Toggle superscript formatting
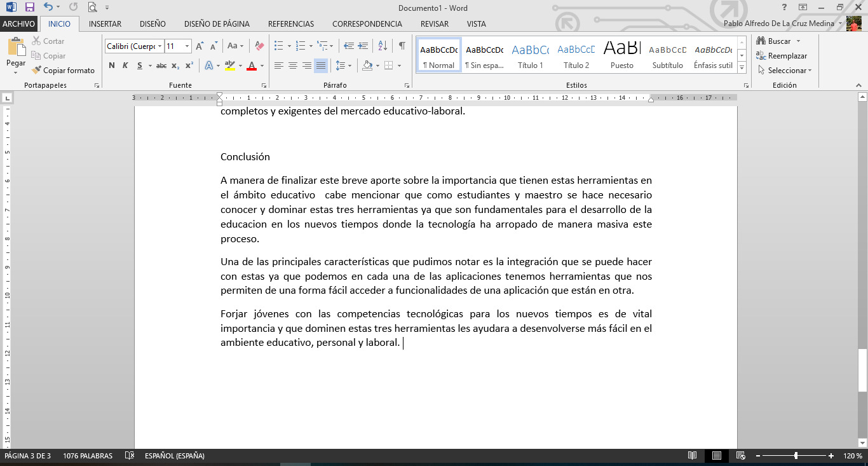 [x=189, y=65]
